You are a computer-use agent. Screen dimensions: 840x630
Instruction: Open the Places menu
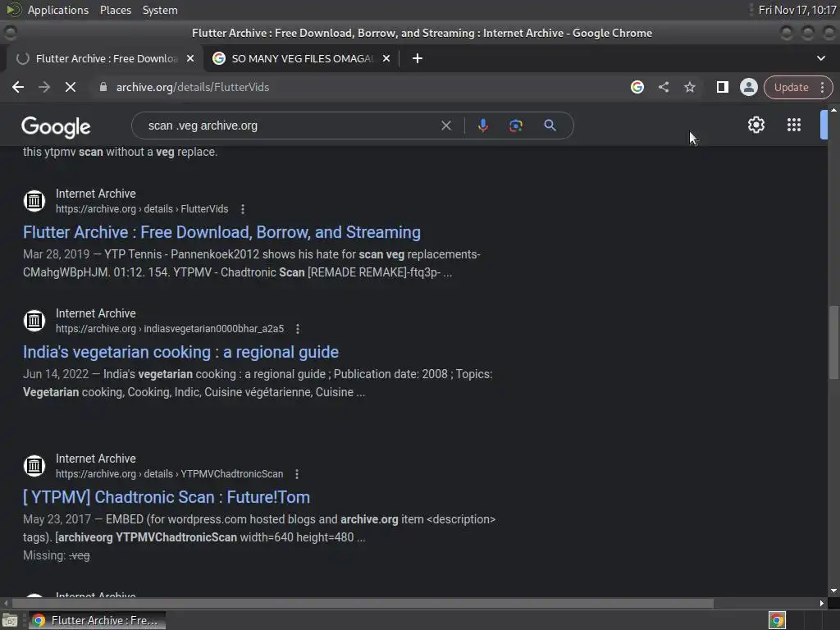tap(116, 10)
